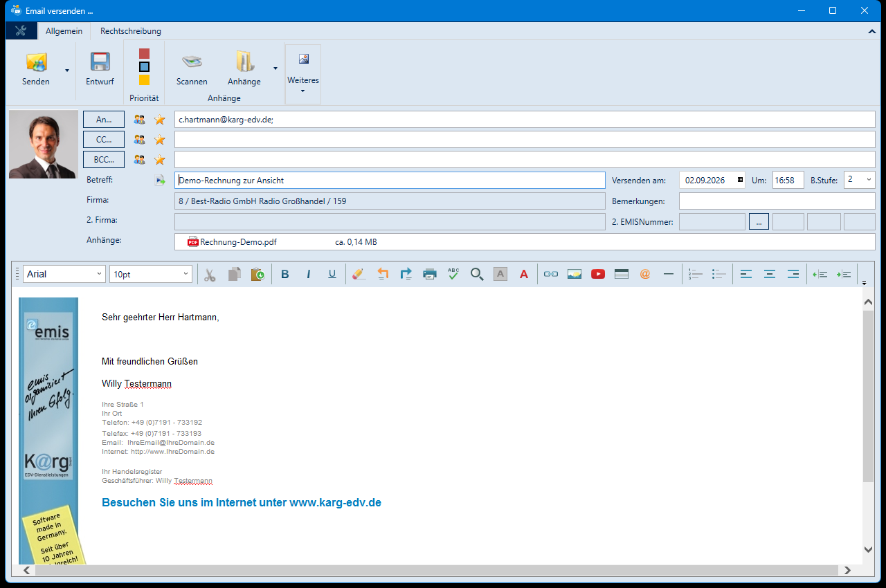The image size is (886, 588).
Task: Click the Paste clipboard icon
Action: (x=257, y=274)
